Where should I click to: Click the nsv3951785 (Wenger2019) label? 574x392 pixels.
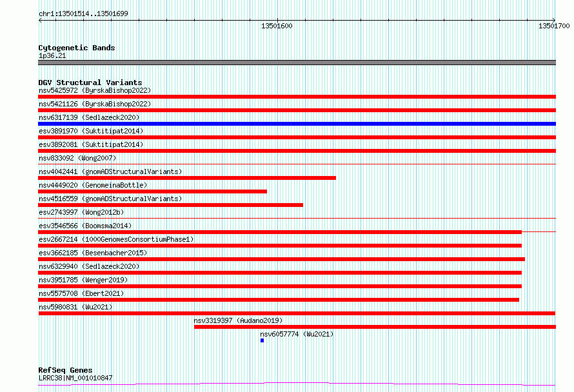[83, 280]
